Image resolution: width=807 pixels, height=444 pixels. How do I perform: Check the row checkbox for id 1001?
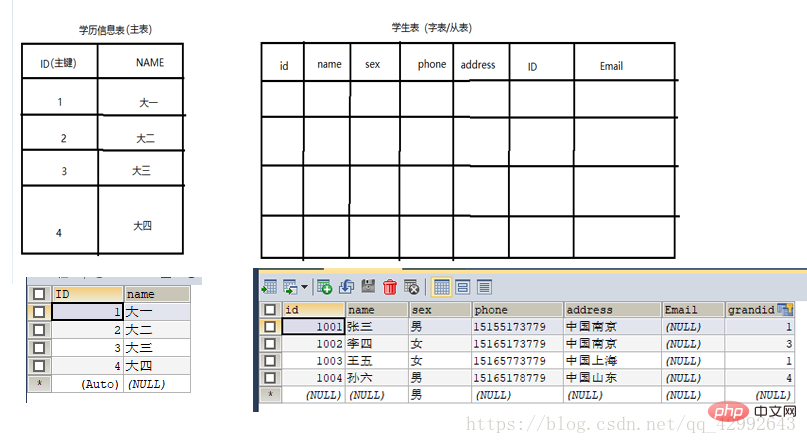[x=270, y=326]
